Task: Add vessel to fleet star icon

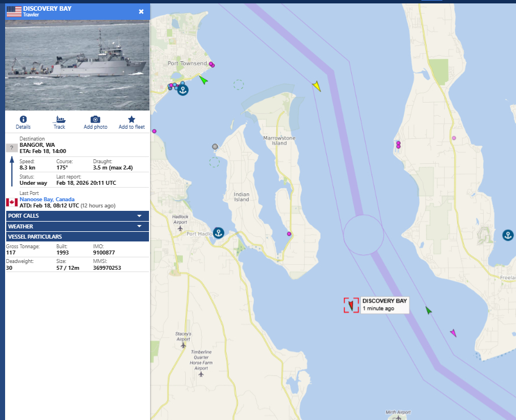Action: (x=131, y=120)
